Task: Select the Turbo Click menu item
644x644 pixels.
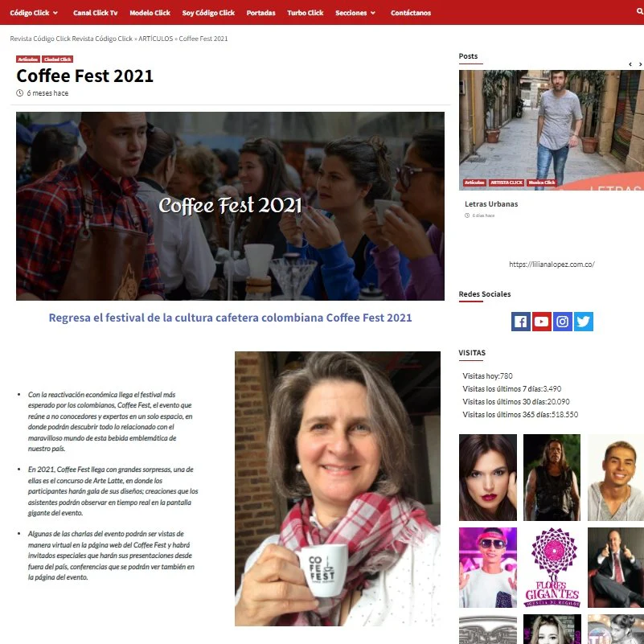Action: pos(306,13)
